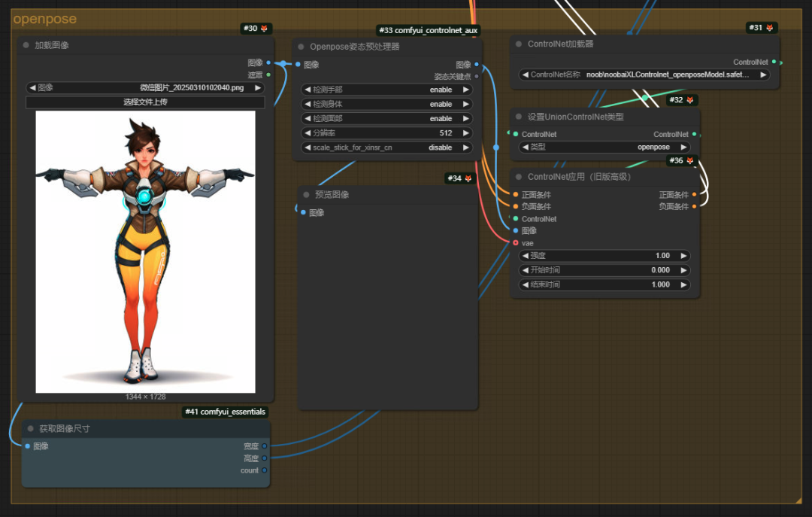Open the 检测手部 enable combo
Screen dimensions: 812x517
[x=387, y=90]
